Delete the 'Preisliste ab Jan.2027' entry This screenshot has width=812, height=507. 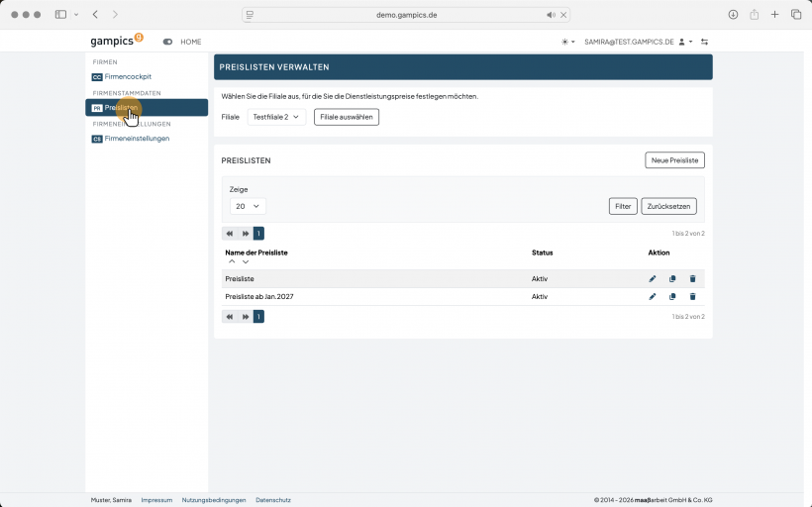pyautogui.click(x=692, y=297)
